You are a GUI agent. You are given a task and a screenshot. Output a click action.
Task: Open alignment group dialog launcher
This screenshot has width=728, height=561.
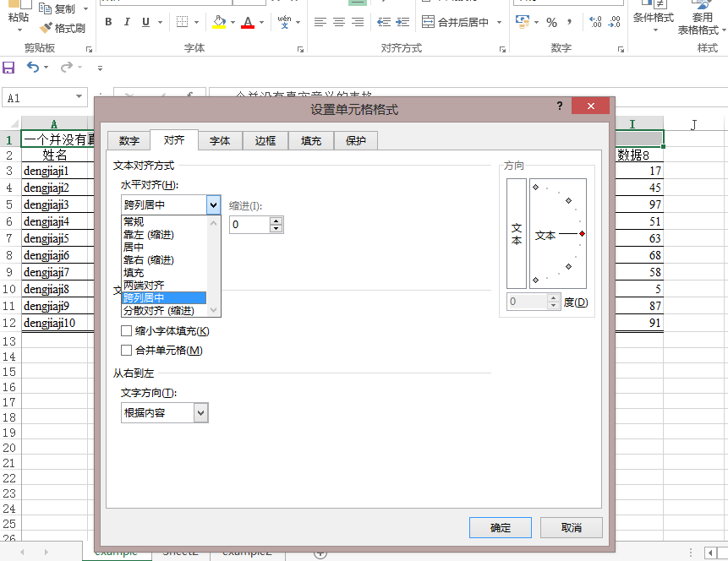pos(502,49)
